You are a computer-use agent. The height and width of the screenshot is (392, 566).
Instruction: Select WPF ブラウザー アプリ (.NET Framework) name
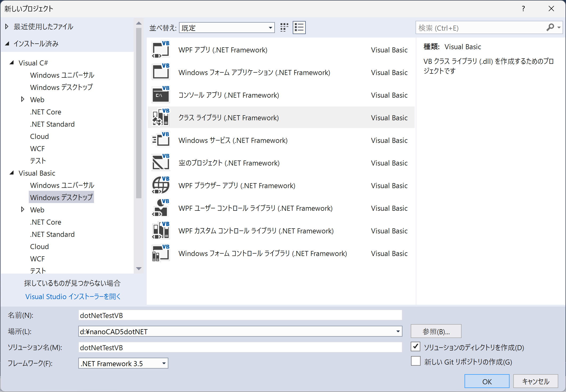[x=237, y=185]
